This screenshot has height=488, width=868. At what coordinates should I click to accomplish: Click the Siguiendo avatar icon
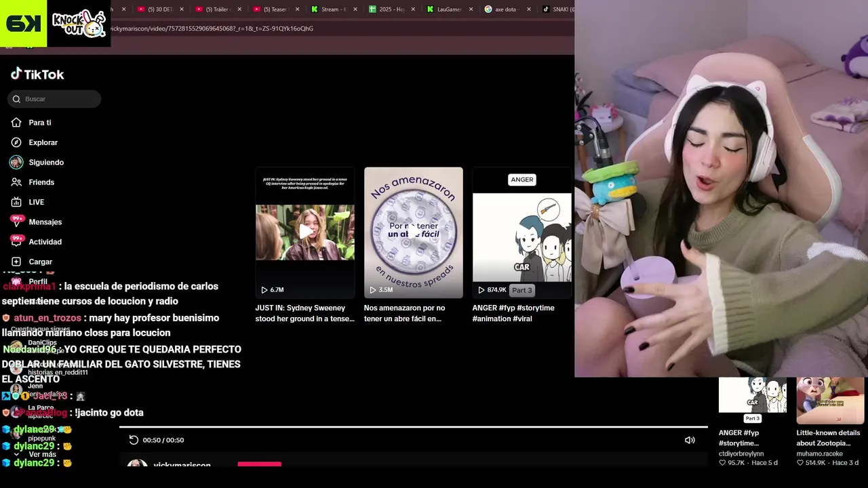point(16,162)
